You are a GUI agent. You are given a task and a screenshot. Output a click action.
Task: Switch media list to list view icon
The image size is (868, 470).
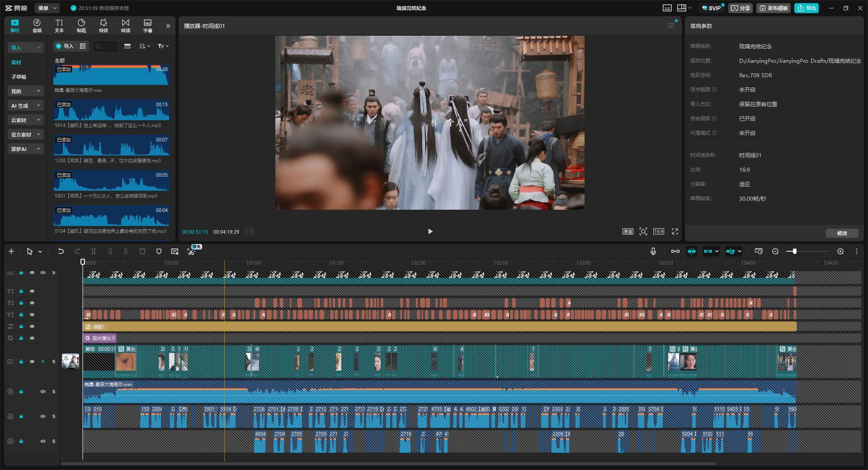pyautogui.click(x=127, y=46)
